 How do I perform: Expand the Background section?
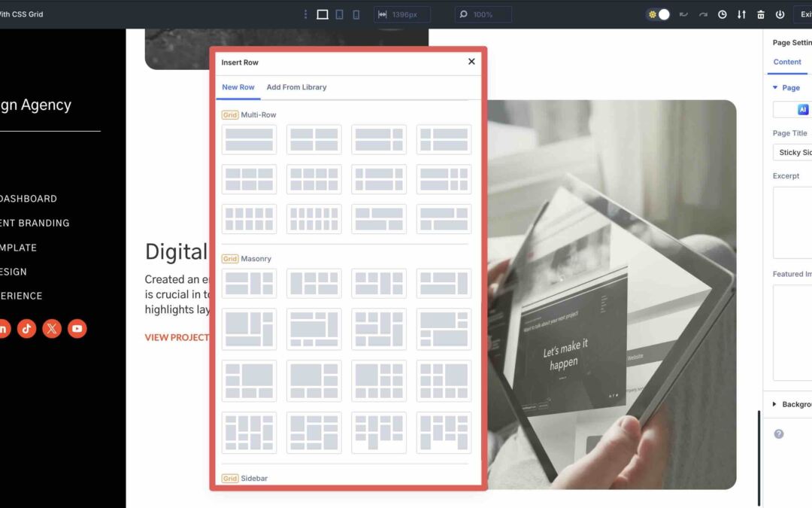[x=774, y=404]
